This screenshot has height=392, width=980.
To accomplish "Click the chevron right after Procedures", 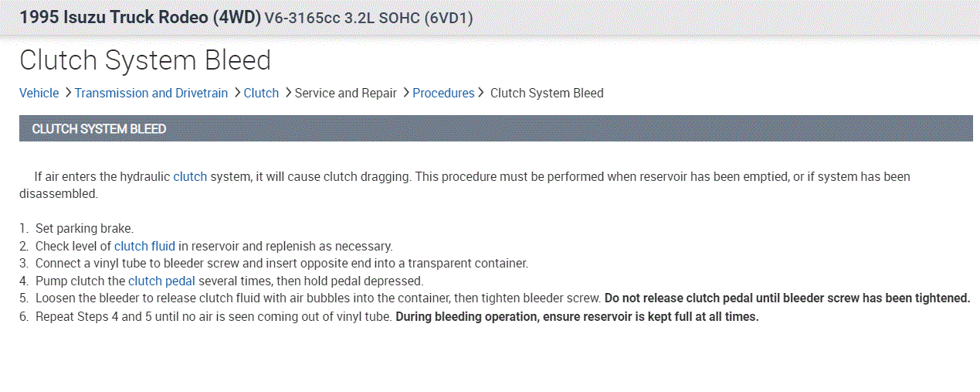I will 481,93.
